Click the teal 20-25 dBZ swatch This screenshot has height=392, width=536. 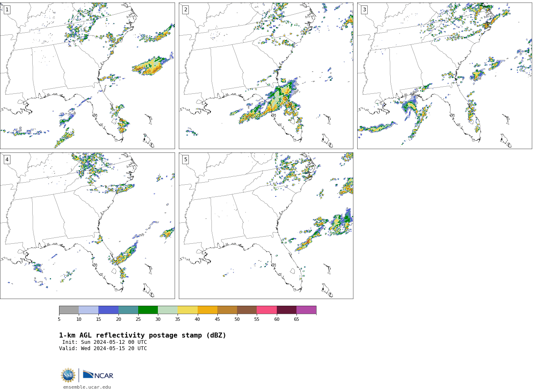click(x=128, y=310)
